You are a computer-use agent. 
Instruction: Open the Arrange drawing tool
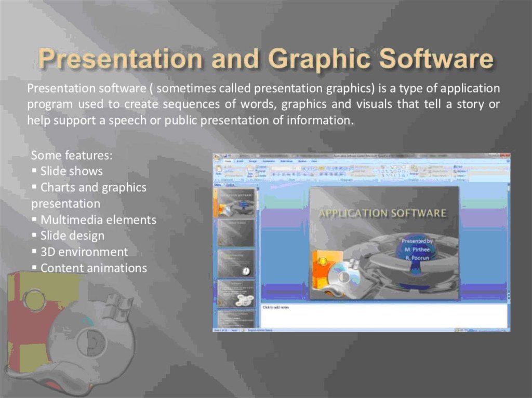point(414,170)
